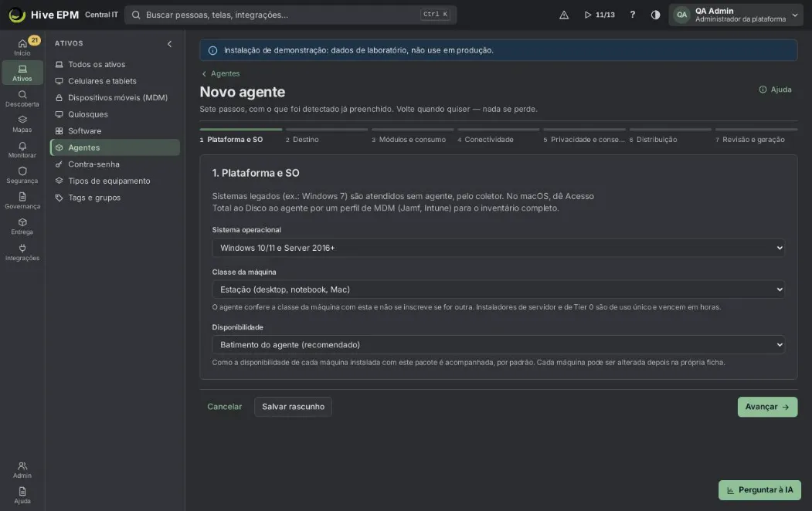Click Salvar rascunho
Viewport: 812px width, 511px height.
coord(293,407)
